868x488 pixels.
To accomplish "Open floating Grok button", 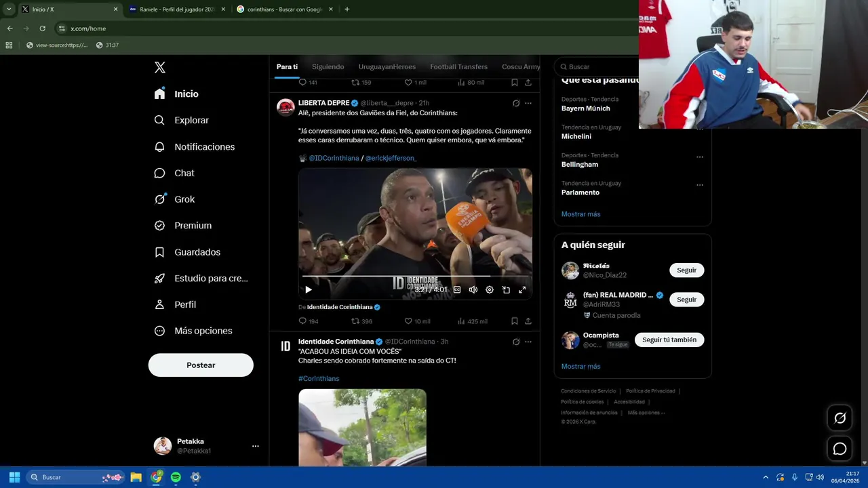I will (840, 418).
